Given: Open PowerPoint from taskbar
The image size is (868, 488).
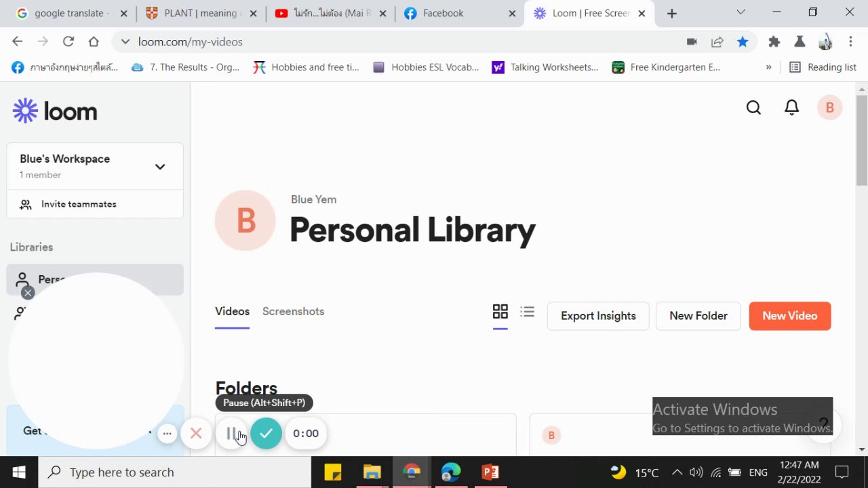Looking at the screenshot, I should tap(490, 472).
